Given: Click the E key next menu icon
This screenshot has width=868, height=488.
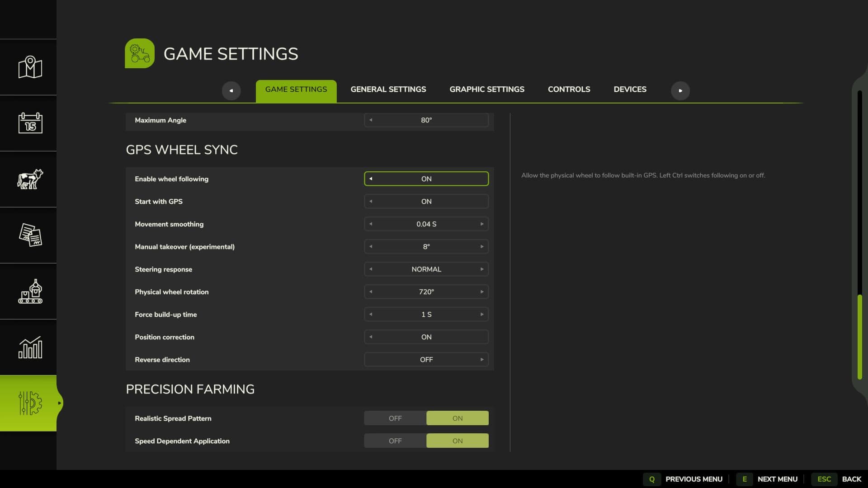Looking at the screenshot, I should 745,479.
